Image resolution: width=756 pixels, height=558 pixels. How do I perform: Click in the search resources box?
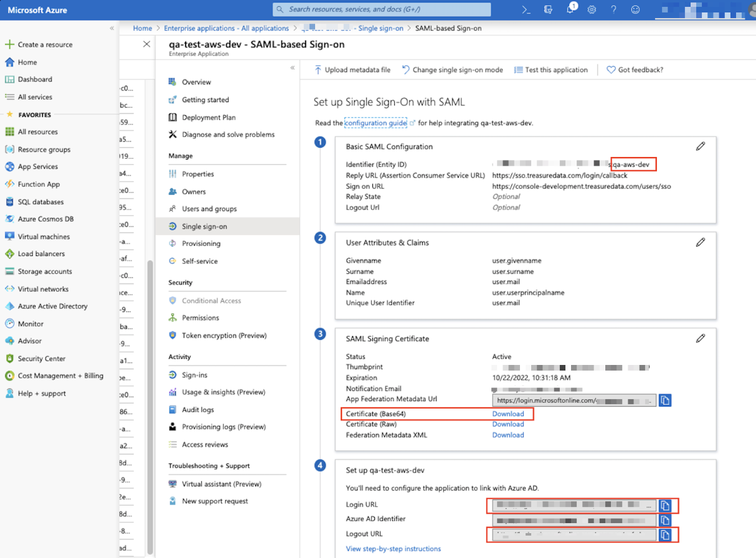[382, 10]
